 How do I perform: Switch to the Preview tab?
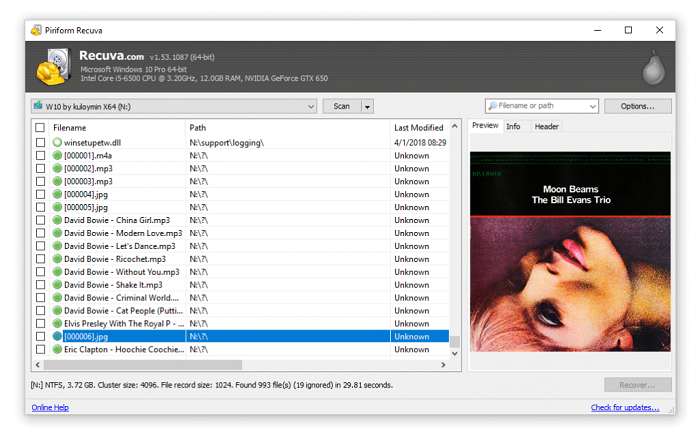(485, 125)
